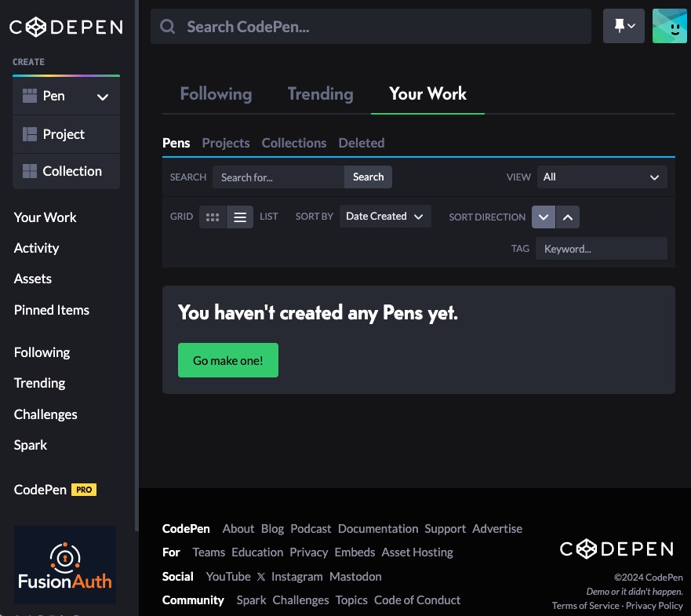Open the View All dropdown
691x616 pixels.
(x=602, y=177)
